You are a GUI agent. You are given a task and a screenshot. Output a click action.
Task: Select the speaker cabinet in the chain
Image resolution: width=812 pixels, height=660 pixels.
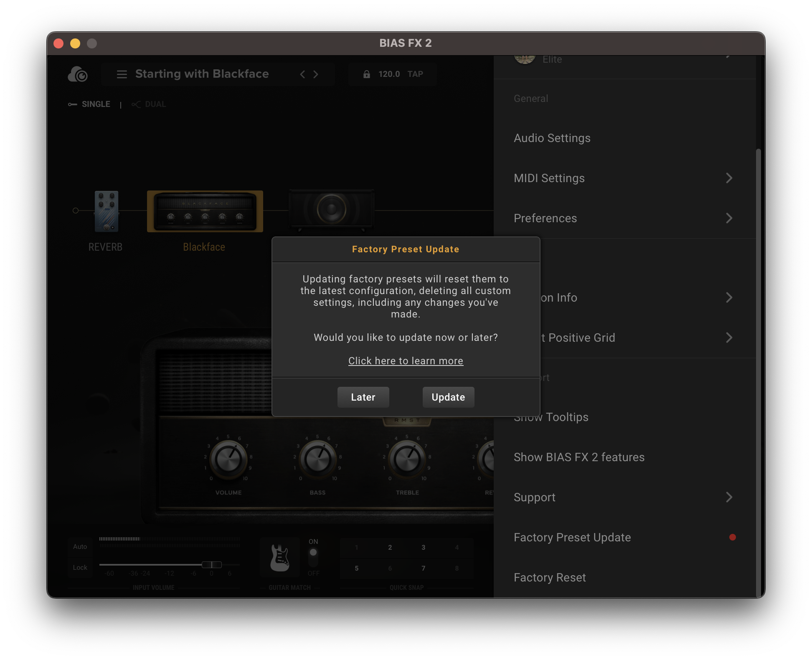point(331,210)
